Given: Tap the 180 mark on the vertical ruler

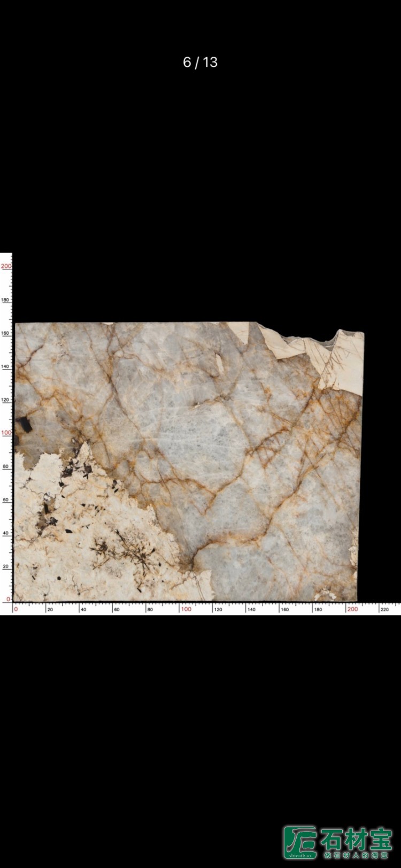Looking at the screenshot, I should (x=6, y=299).
